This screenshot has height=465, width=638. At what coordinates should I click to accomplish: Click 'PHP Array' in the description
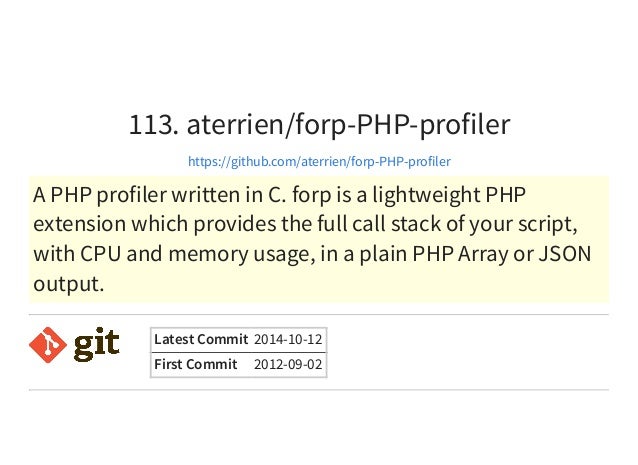[460, 254]
